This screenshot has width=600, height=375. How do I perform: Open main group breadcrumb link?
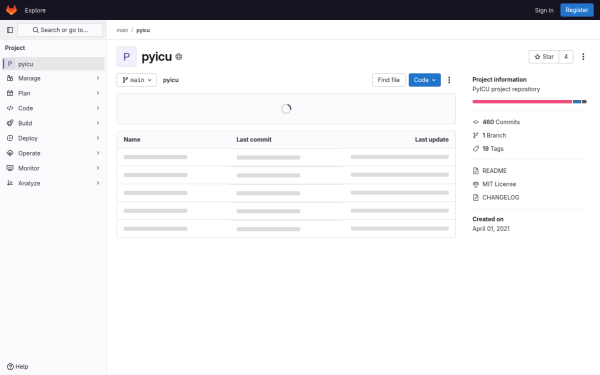[x=122, y=30]
